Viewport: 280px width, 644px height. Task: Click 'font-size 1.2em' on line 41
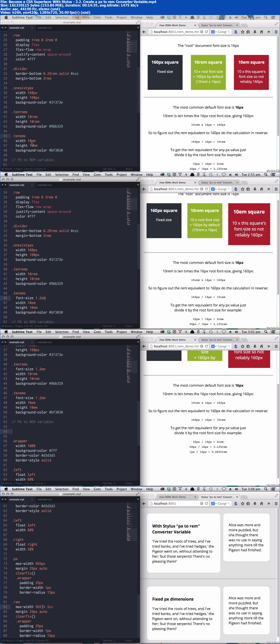pos(30,369)
